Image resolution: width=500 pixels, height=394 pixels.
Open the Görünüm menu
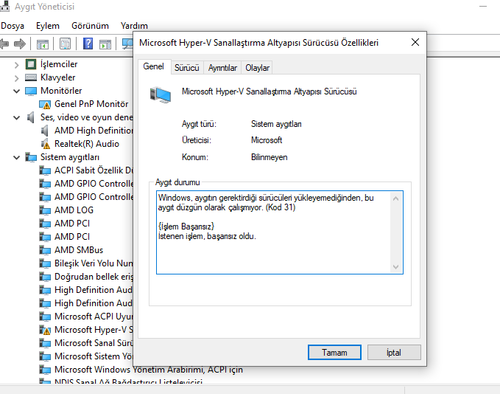point(90,26)
